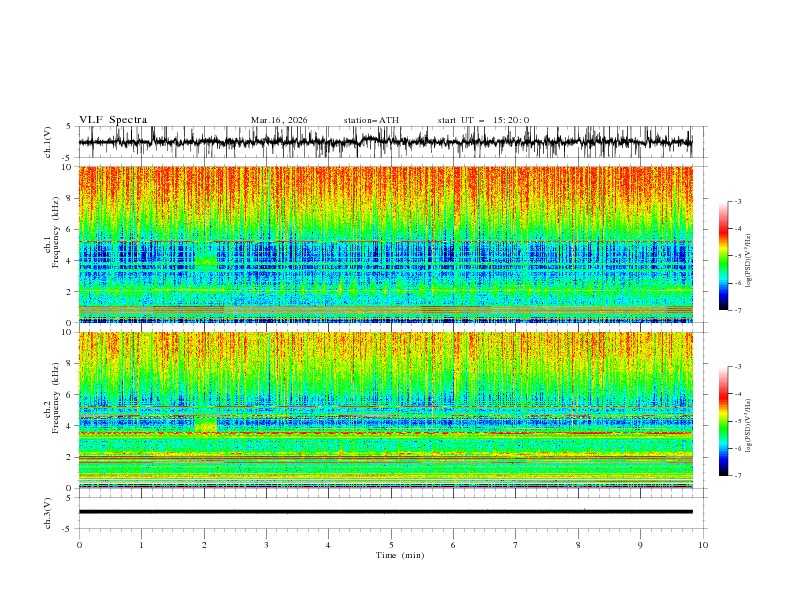Click the ch.1 "Frequency (kHz)" axis label

[x=56, y=233]
